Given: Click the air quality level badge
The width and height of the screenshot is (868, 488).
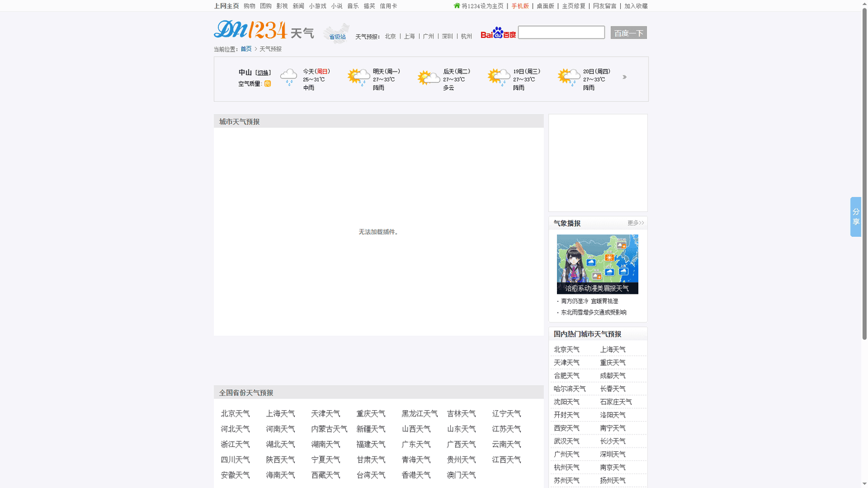Looking at the screenshot, I should point(268,84).
